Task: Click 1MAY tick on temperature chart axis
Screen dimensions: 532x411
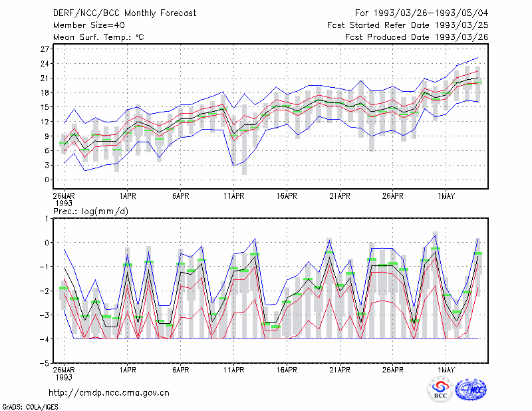Action: [446, 196]
